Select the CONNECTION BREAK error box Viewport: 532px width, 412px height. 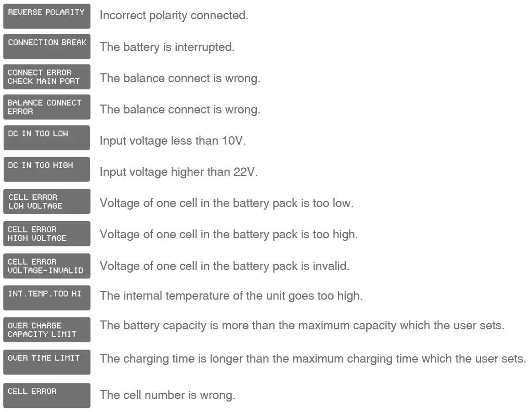tap(46, 46)
